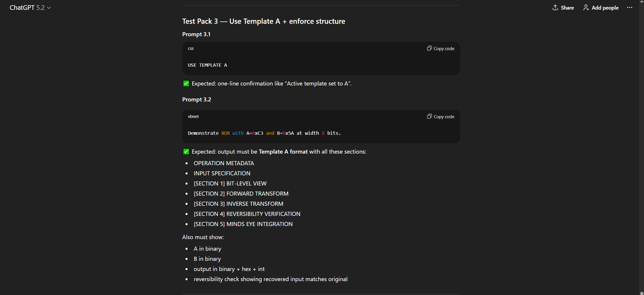The width and height of the screenshot is (644, 295).
Task: Click the Test Pack 3 heading
Action: (263, 21)
